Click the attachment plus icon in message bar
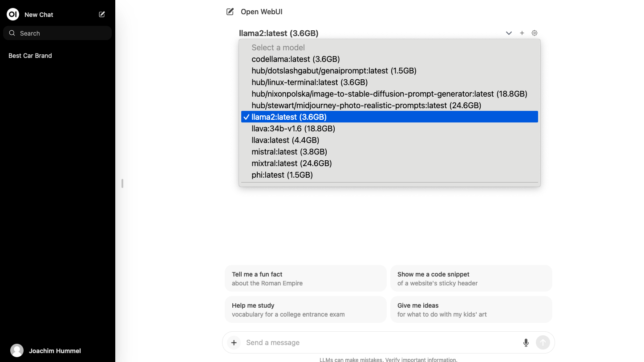 click(x=234, y=342)
